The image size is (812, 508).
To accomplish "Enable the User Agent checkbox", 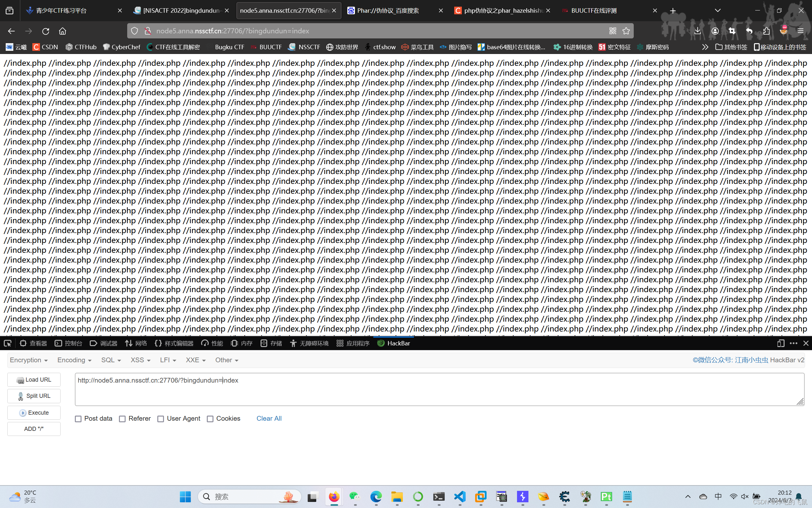I will pyautogui.click(x=161, y=419).
